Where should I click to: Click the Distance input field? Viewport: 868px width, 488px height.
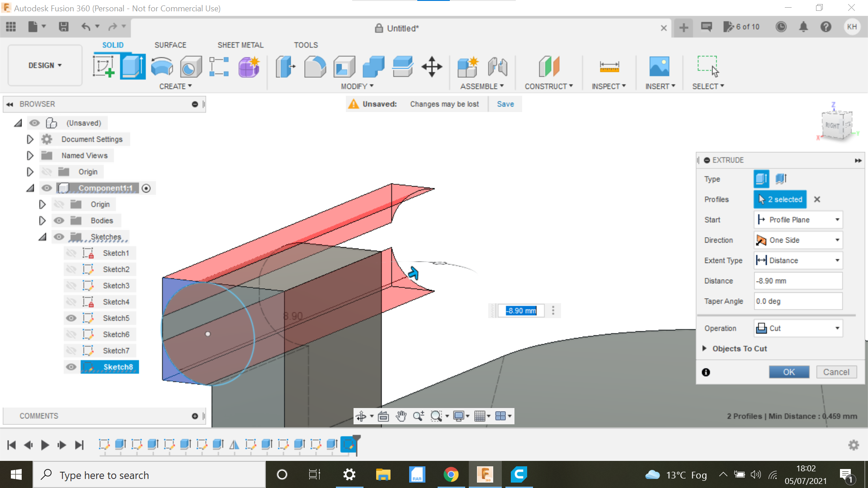pyautogui.click(x=797, y=281)
